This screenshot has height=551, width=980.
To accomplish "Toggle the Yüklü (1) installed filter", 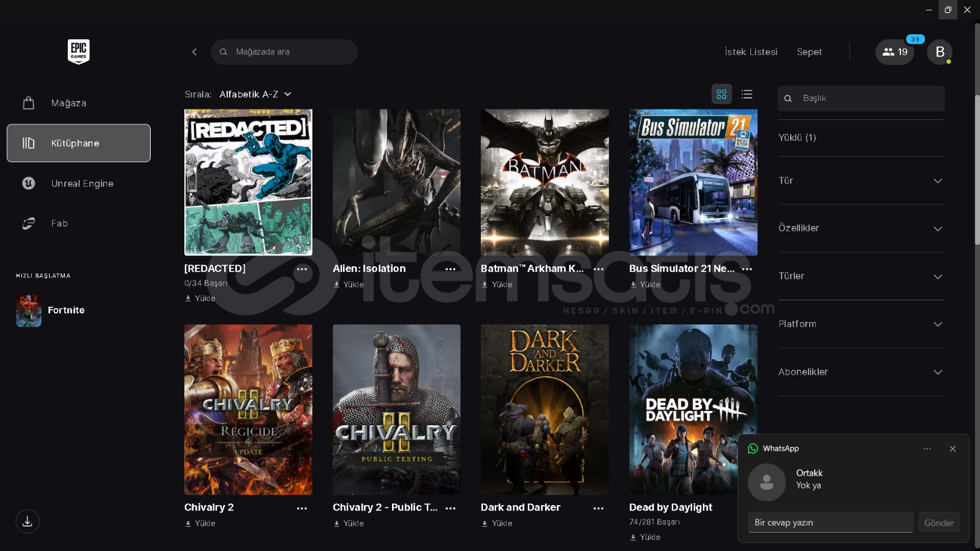I will coord(797,138).
